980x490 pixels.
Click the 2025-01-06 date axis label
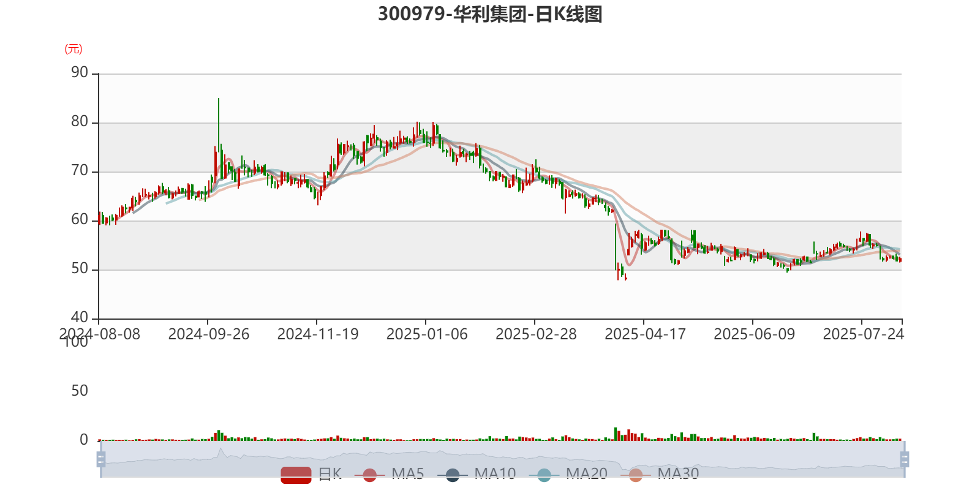tap(426, 334)
